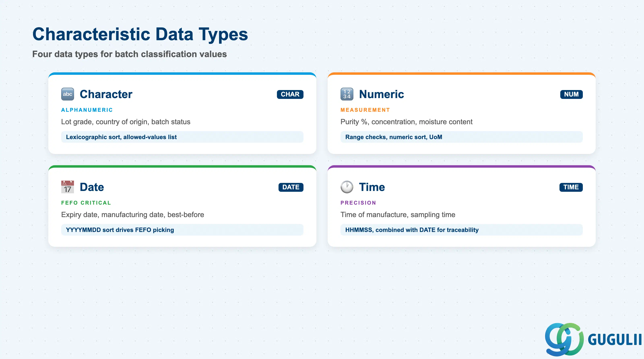Image resolution: width=644 pixels, height=359 pixels.
Task: Click the 'Characteristic Data Types' title
Action: click(140, 34)
